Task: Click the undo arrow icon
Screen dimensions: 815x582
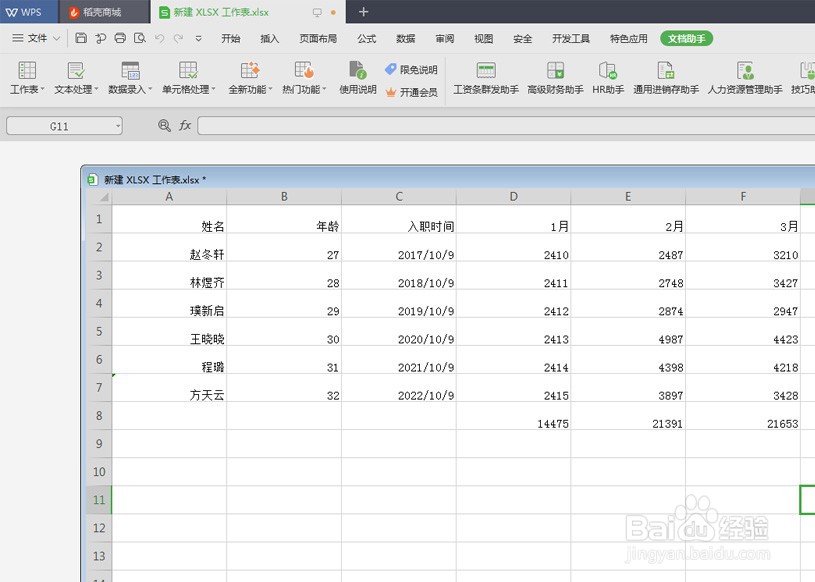Action: (160, 38)
